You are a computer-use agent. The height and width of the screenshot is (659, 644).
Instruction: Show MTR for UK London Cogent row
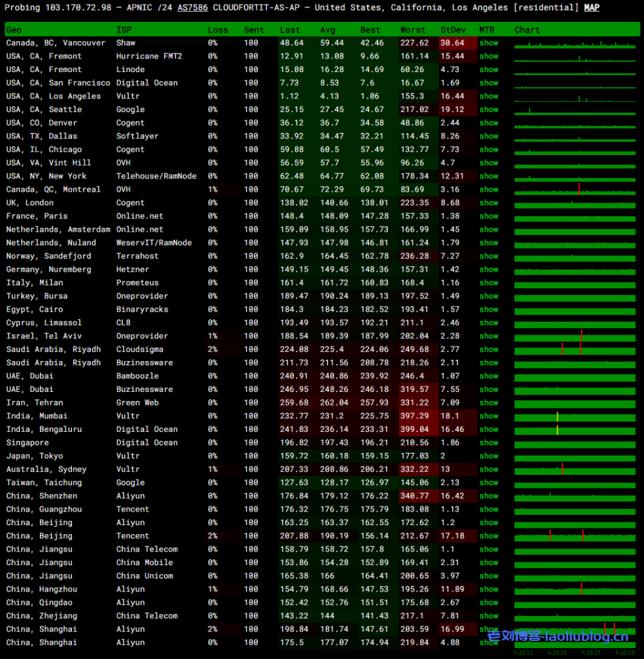pyautogui.click(x=488, y=203)
